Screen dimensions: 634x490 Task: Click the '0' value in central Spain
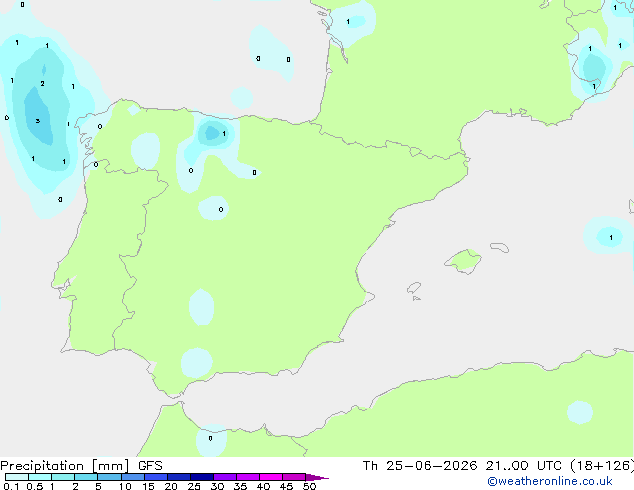221,209
